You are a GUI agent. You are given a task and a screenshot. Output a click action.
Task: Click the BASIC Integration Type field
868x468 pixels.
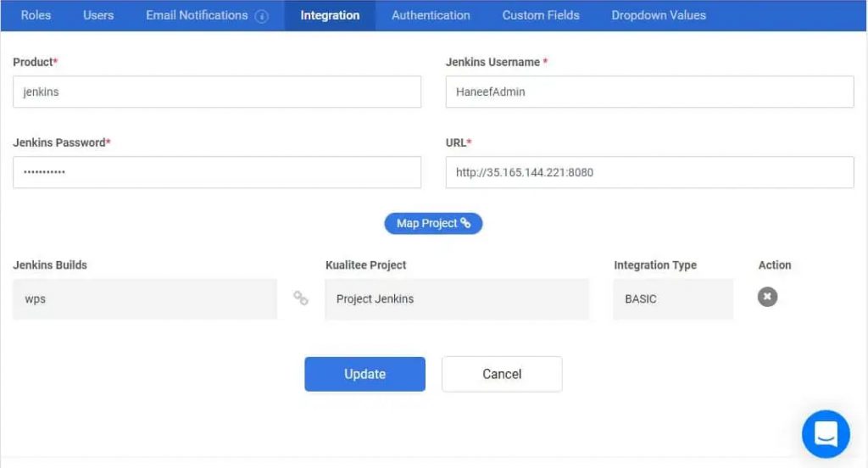click(673, 299)
